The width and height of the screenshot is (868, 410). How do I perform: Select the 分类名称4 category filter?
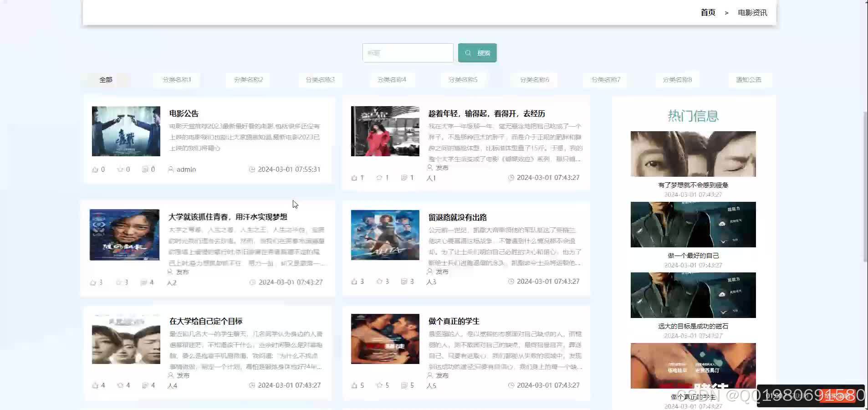(393, 79)
